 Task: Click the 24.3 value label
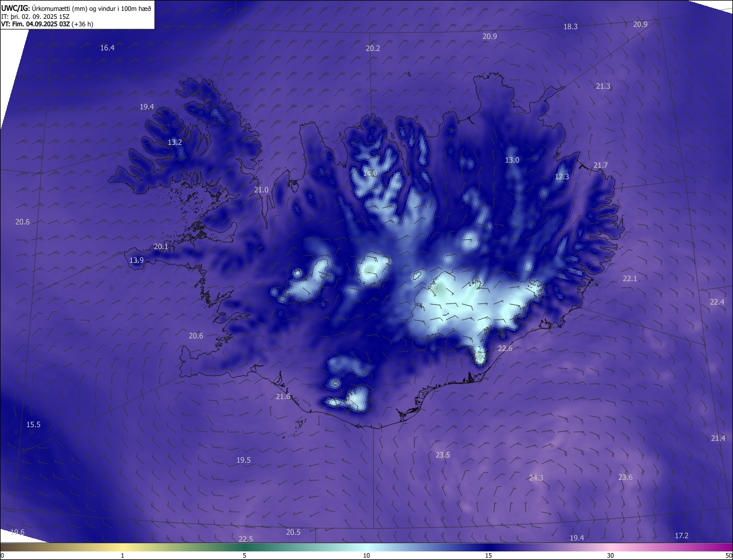coord(536,478)
